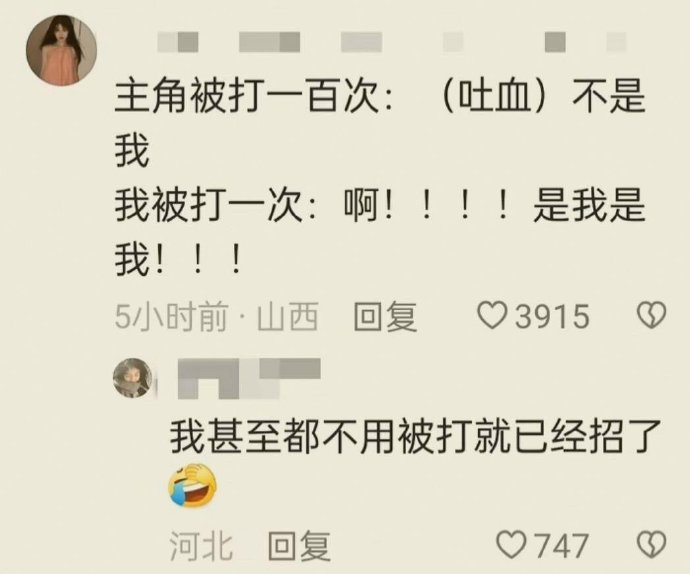
Task: Open the small avatar of reply author
Action: tap(132, 378)
